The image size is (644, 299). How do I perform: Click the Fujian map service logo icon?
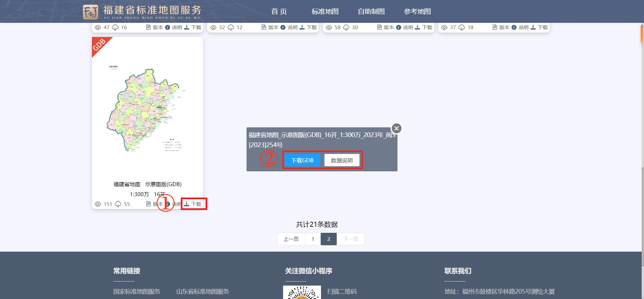click(x=91, y=12)
